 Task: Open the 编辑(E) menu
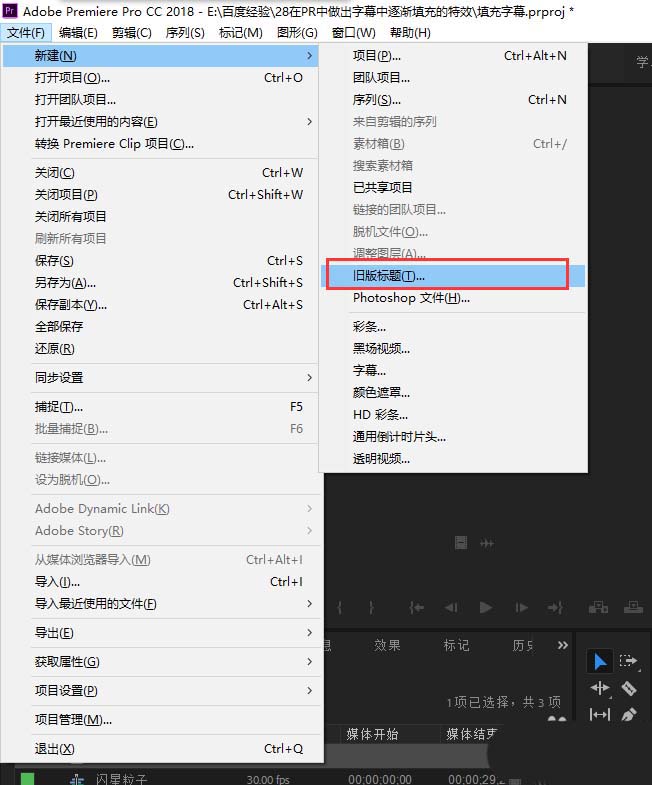(x=78, y=33)
